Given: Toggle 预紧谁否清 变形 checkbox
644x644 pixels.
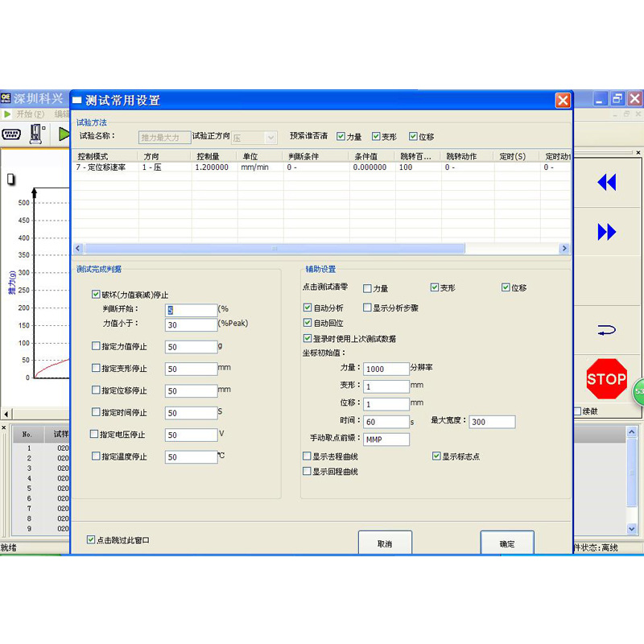Looking at the screenshot, I should tap(376, 136).
